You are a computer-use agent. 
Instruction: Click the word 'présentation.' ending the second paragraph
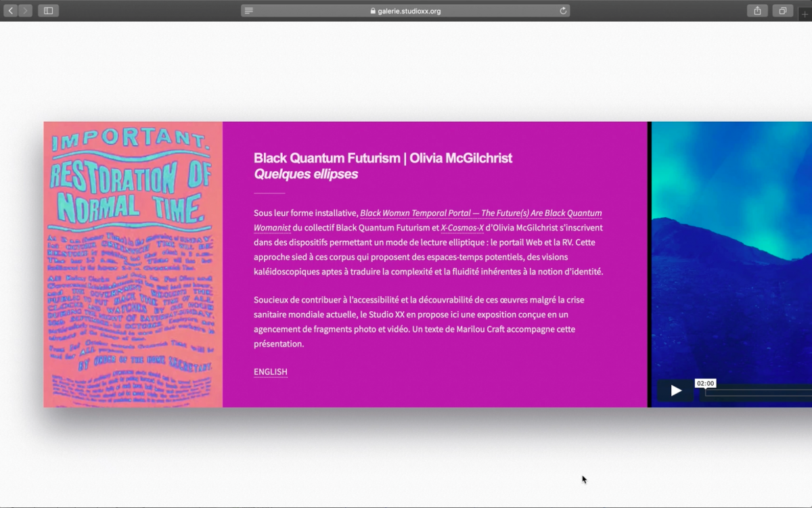tap(279, 344)
